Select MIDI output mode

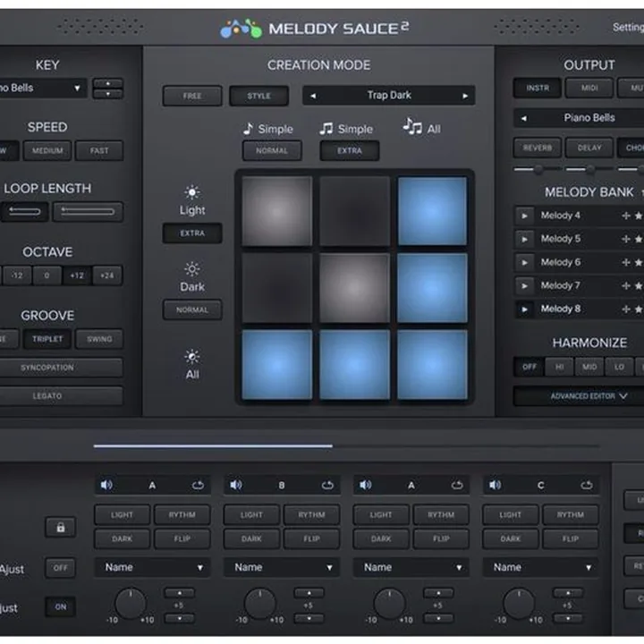[589, 88]
